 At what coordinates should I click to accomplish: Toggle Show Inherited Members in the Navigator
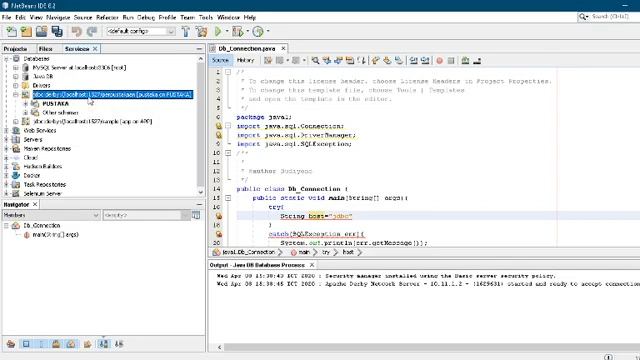click(x=11, y=344)
